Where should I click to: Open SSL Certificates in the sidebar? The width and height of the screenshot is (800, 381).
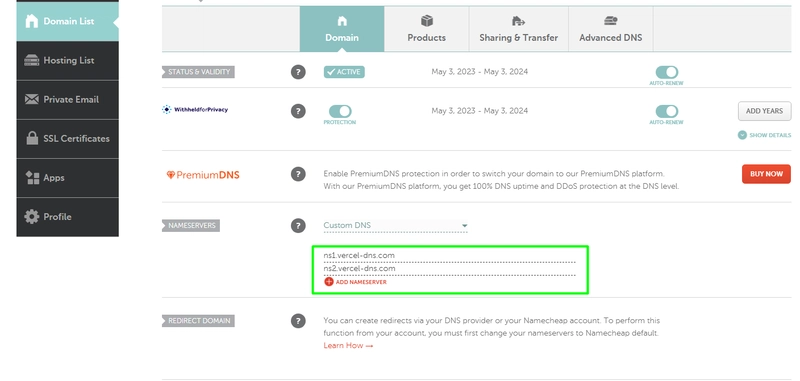(x=67, y=139)
